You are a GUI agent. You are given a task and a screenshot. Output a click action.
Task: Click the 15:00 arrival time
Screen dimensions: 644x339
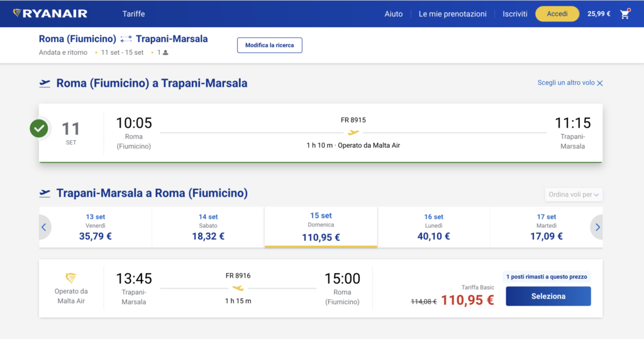coord(342,279)
